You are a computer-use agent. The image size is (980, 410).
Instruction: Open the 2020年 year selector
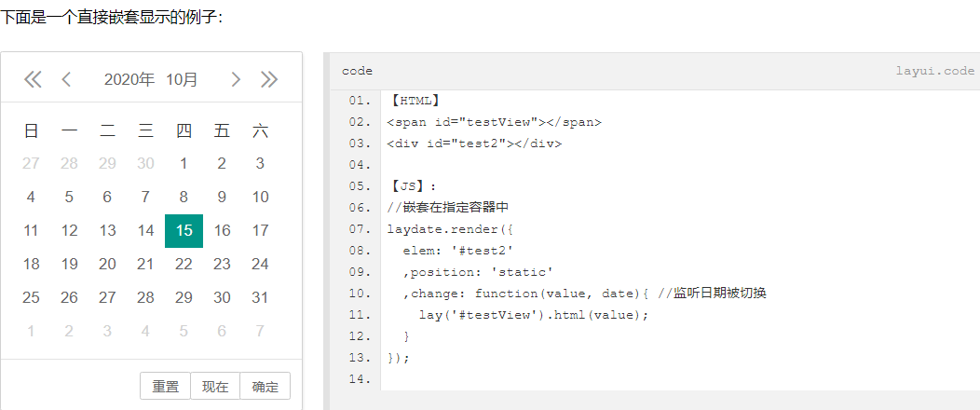pyautogui.click(x=129, y=80)
